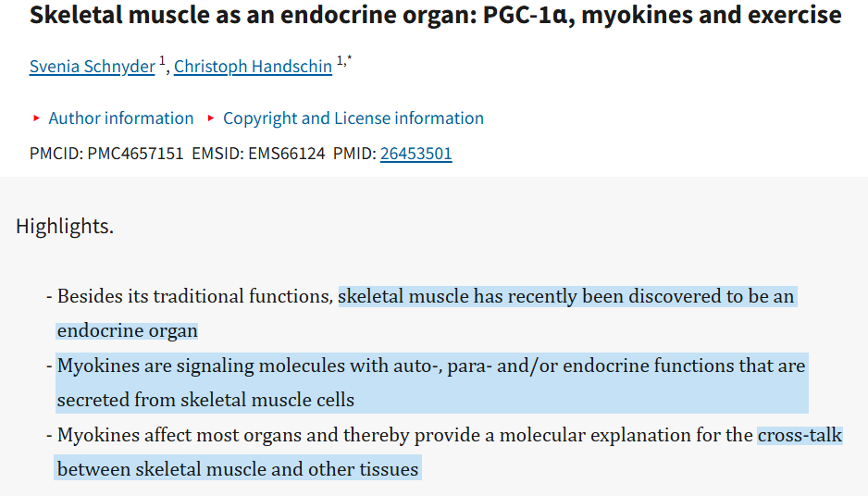Click the red triangle beside Copyright and License
Screen dimensions: 868x496
coord(211,118)
